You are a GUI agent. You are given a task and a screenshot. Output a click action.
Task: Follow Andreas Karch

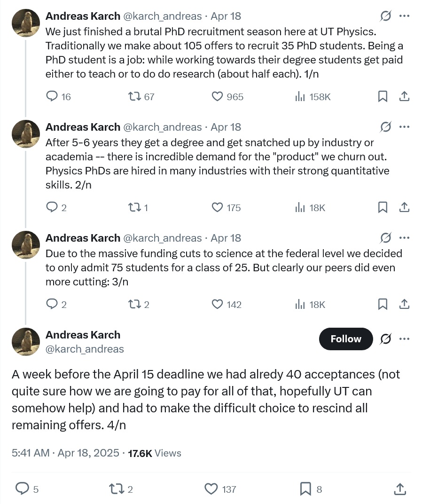coord(346,339)
